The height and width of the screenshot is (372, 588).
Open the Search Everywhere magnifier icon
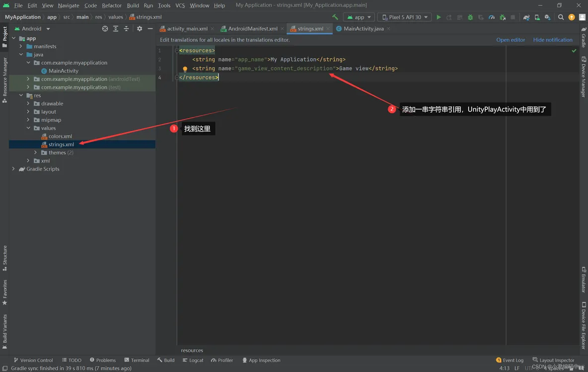pyautogui.click(x=561, y=17)
